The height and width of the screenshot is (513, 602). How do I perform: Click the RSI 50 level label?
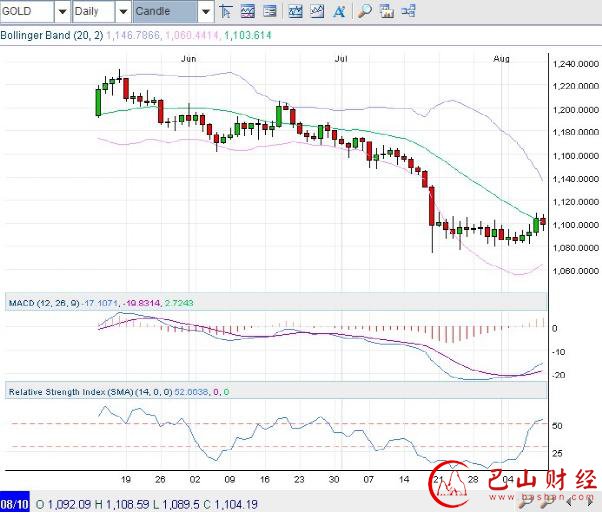(x=557, y=426)
